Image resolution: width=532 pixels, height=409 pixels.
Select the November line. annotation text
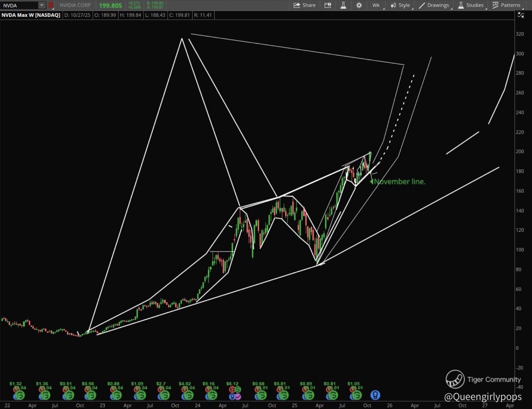pos(400,182)
